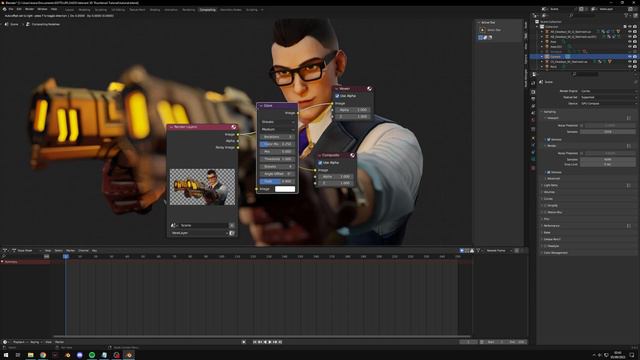Switch to the Geometry Nodes workspace tab

pos(231,9)
